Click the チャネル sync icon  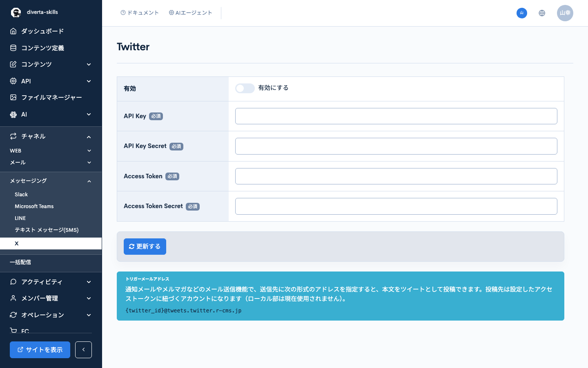pyautogui.click(x=13, y=136)
